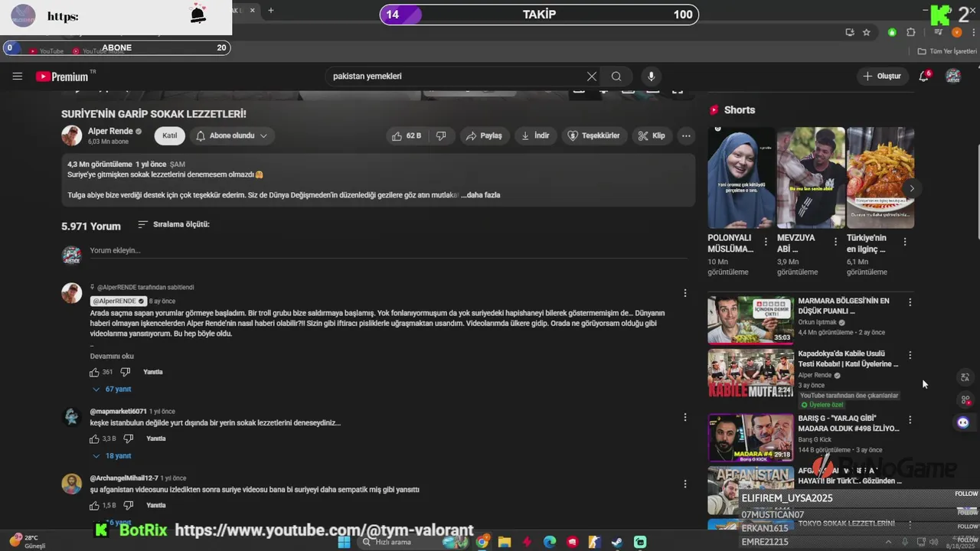Open Windows Start menu

coord(344,542)
